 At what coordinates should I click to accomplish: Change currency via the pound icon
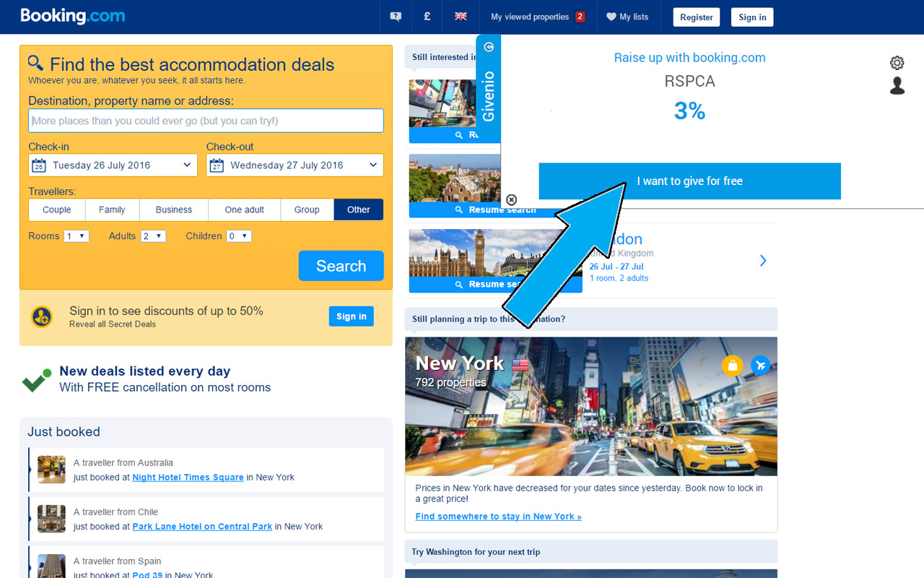[427, 16]
